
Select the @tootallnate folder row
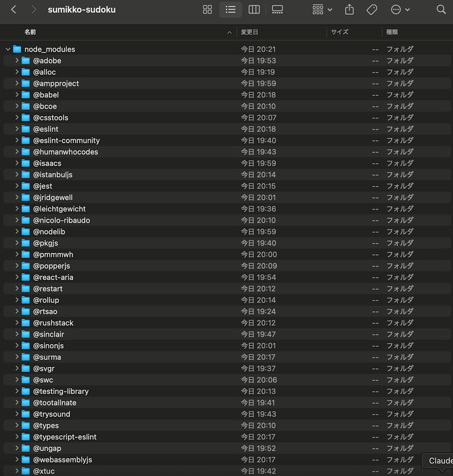227,403
